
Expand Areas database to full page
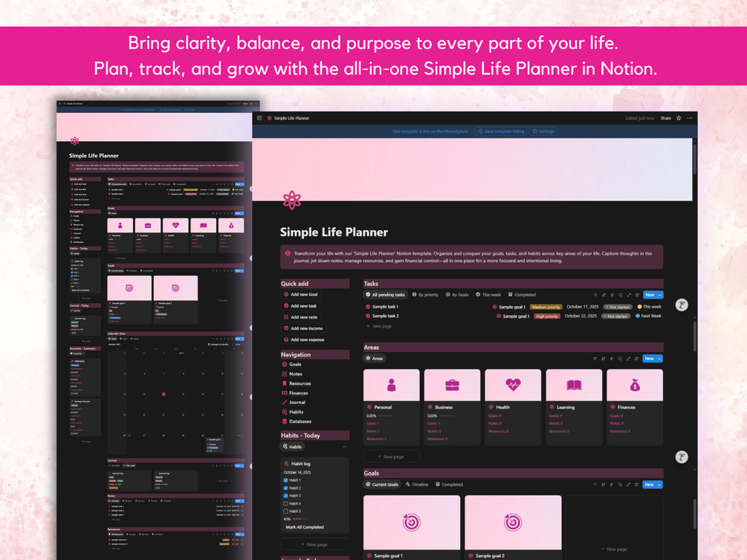(x=628, y=359)
